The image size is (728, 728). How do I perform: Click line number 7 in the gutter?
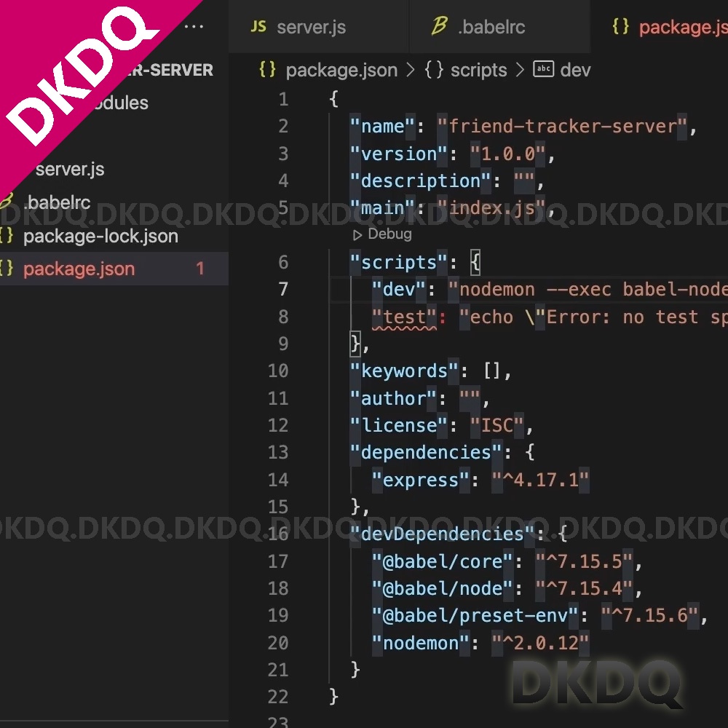click(283, 289)
